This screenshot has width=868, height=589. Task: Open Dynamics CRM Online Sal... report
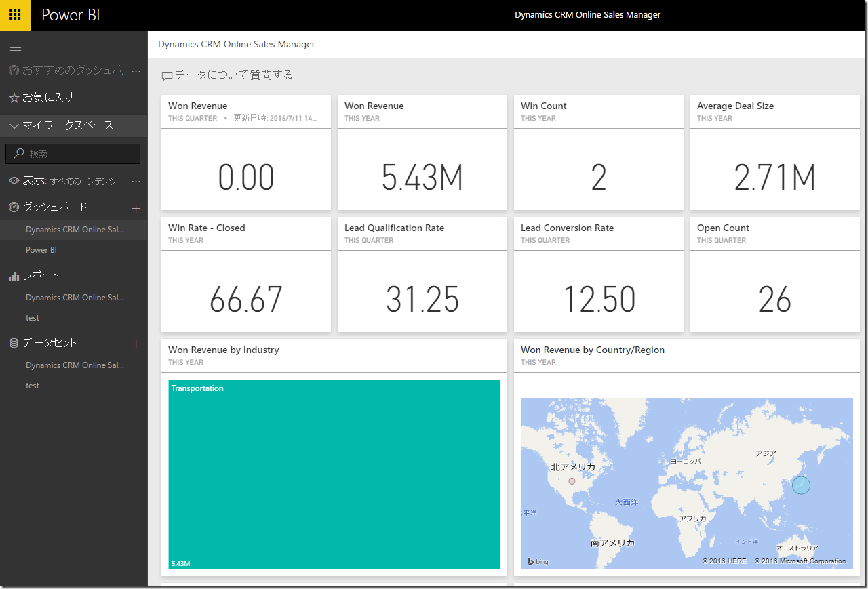(x=73, y=298)
